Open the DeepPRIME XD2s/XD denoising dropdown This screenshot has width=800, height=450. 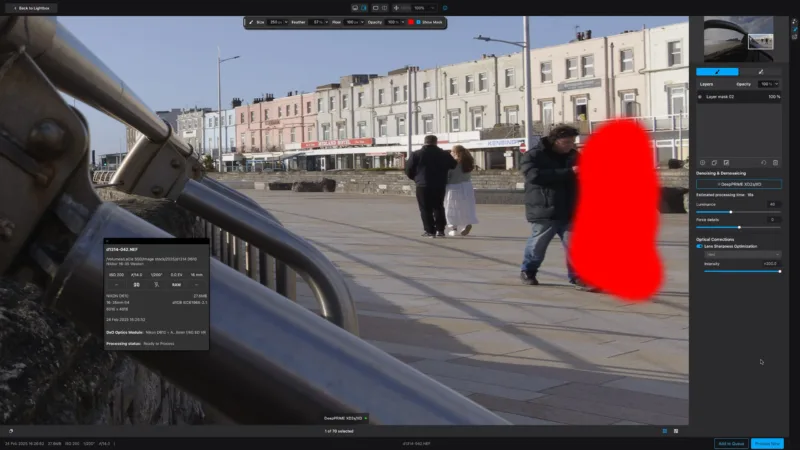[738, 184]
